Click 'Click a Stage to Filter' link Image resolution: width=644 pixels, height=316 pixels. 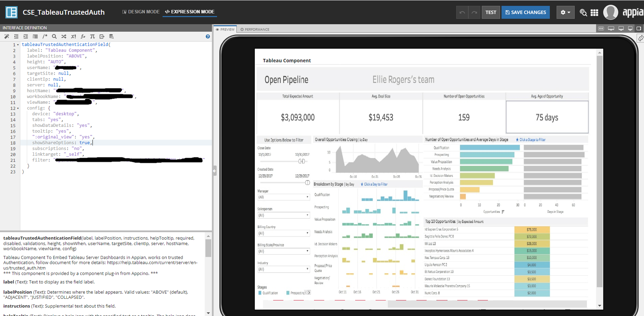point(530,140)
